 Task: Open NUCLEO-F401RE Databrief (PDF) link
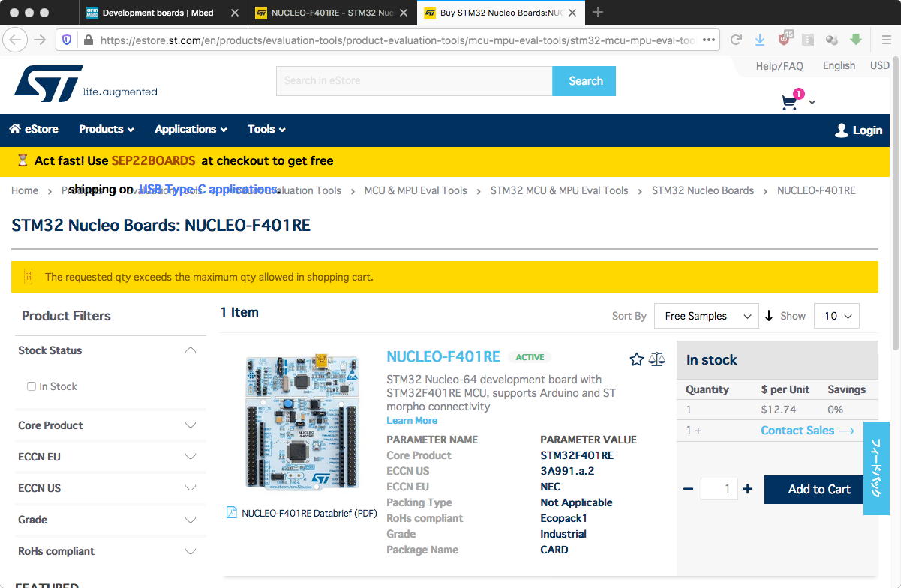coord(309,514)
